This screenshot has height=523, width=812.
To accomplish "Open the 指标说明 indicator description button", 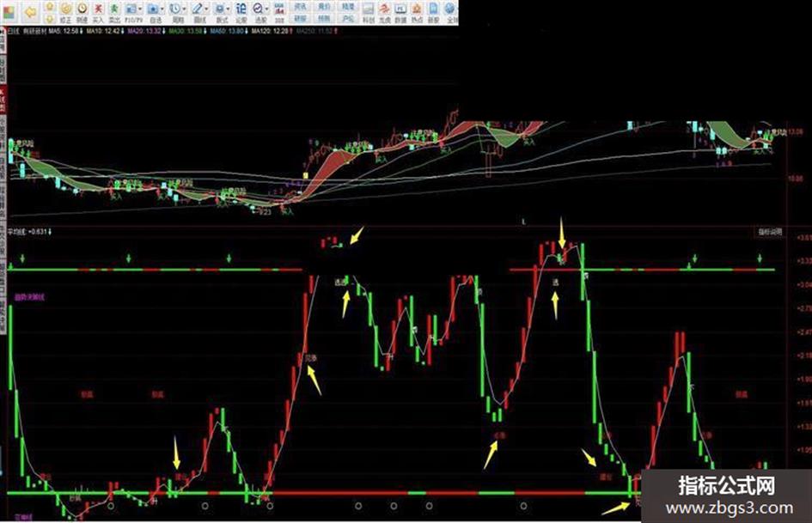I will [x=770, y=232].
